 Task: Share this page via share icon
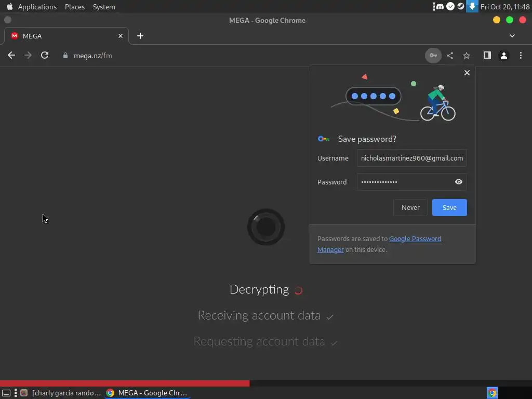[450, 56]
